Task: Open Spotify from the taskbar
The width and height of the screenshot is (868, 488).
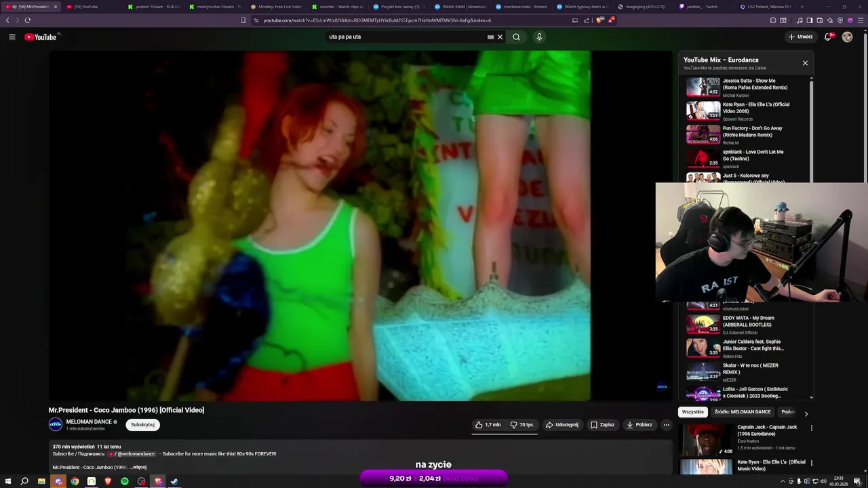Action: click(x=125, y=481)
